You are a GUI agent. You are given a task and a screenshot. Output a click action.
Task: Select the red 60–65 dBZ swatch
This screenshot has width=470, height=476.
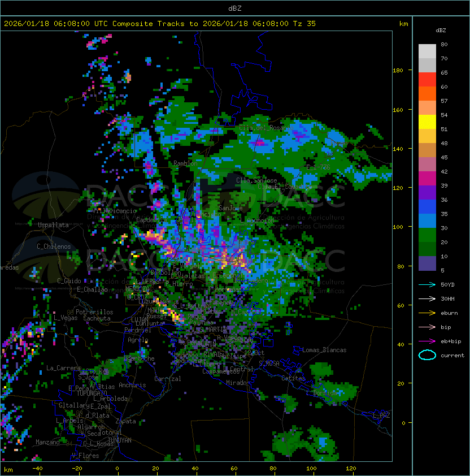pyautogui.click(x=427, y=80)
